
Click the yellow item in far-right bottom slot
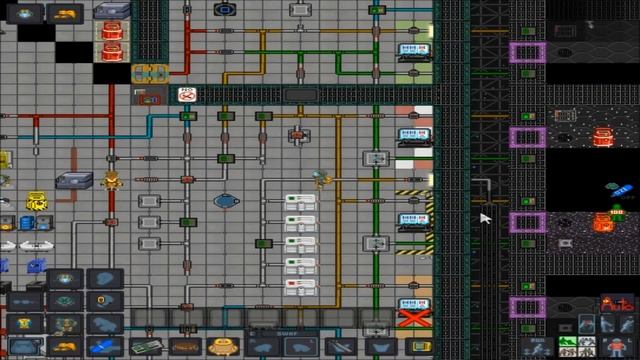coord(420,347)
